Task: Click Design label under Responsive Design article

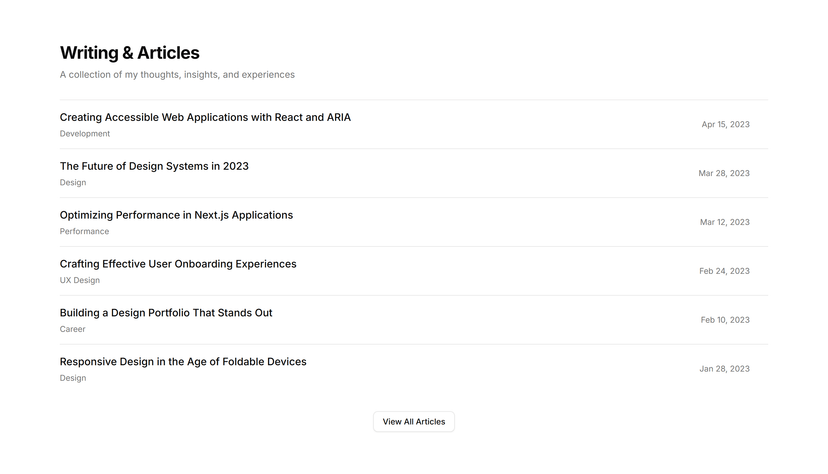Action: pos(72,378)
